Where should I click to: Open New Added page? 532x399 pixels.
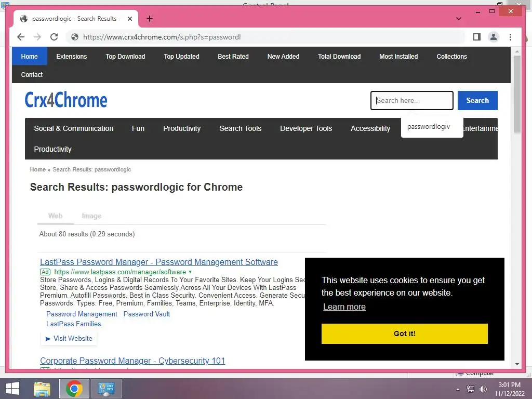coord(283,56)
